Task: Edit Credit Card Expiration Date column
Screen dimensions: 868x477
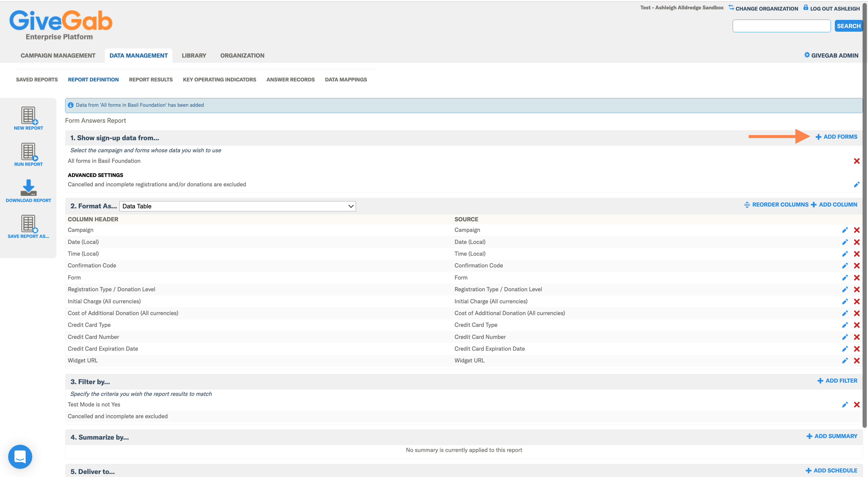Action: click(x=845, y=349)
